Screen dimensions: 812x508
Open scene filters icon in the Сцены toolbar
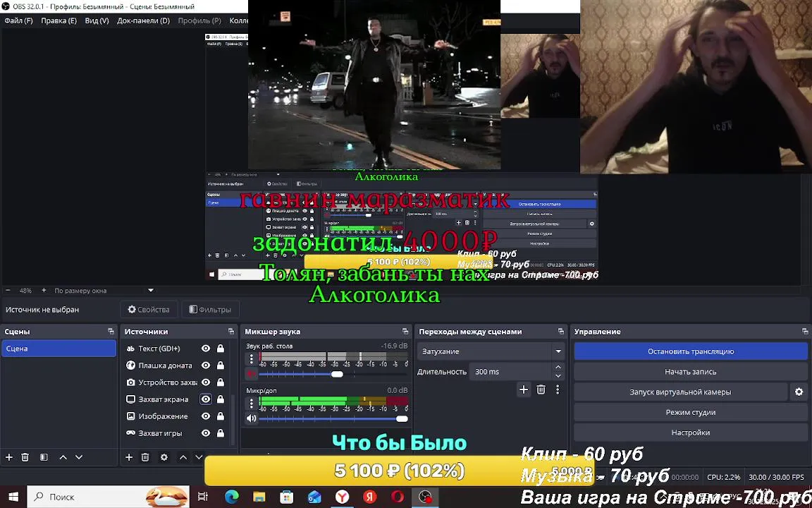(x=44, y=457)
